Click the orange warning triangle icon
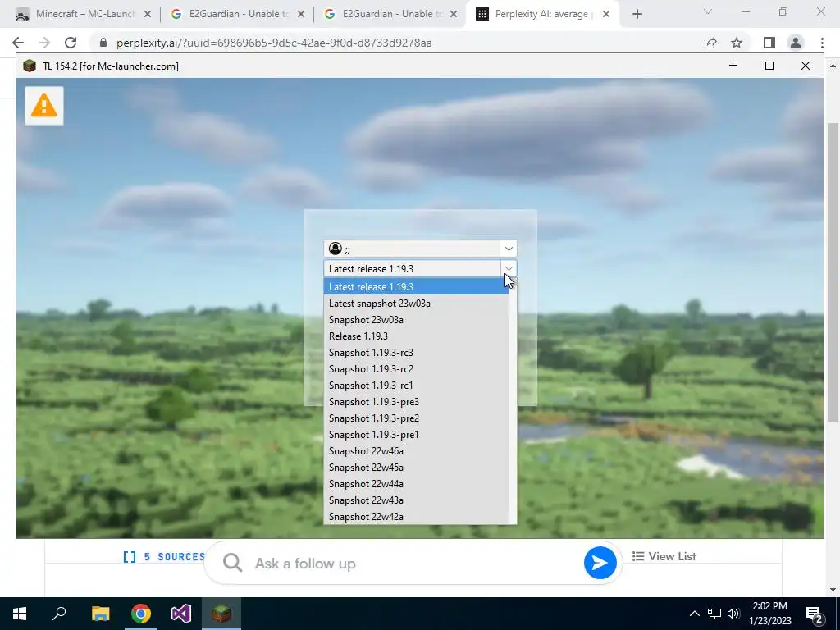 pyautogui.click(x=44, y=105)
